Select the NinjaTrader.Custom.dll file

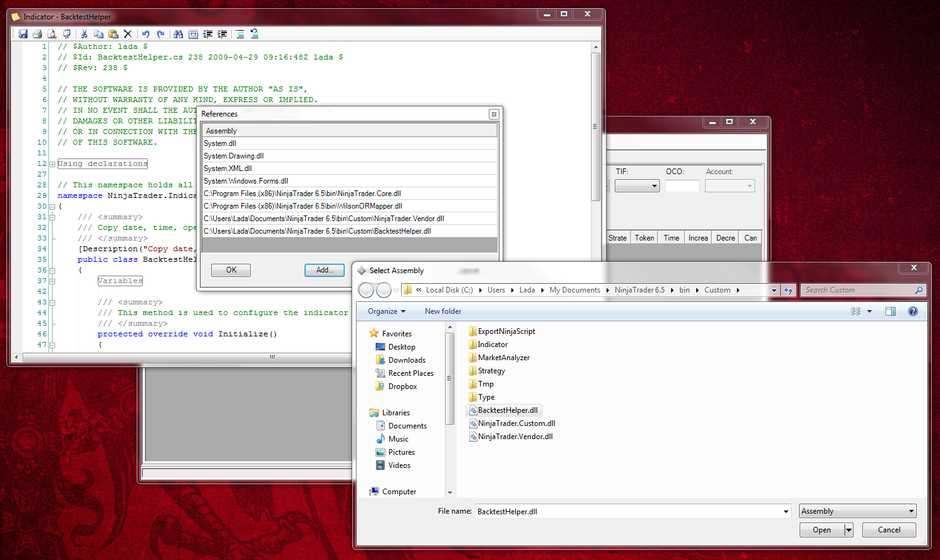(516, 423)
